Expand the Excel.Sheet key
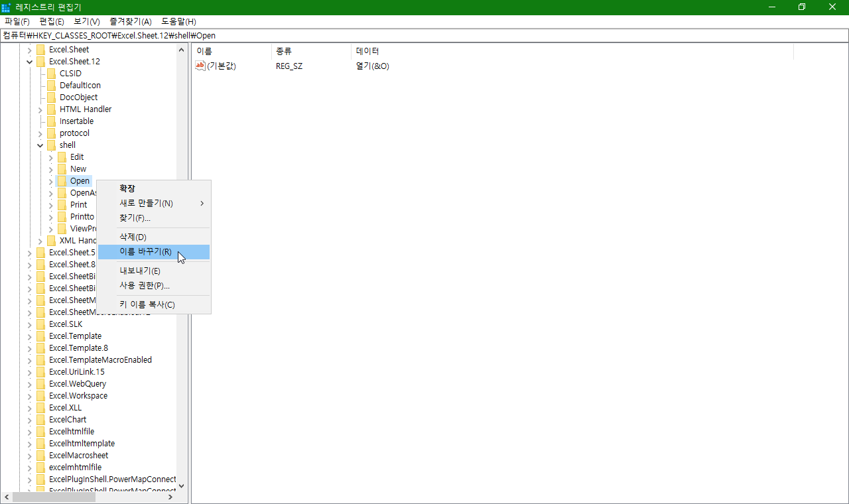This screenshot has width=849, height=504. pos(29,50)
